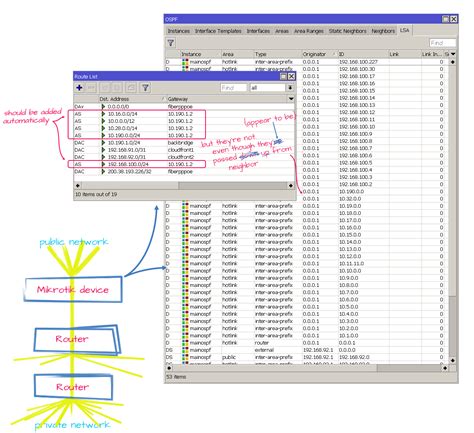The height and width of the screenshot is (433, 474).
Task: Select the LSA tab
Action: tap(405, 30)
